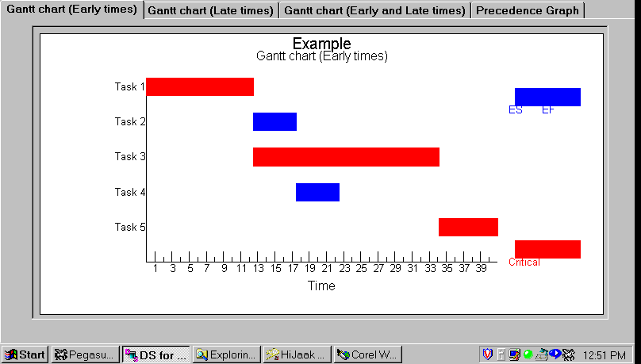The image size is (641, 364).
Task: Select the Gantt chart (Early times) tab
Action: (x=71, y=10)
